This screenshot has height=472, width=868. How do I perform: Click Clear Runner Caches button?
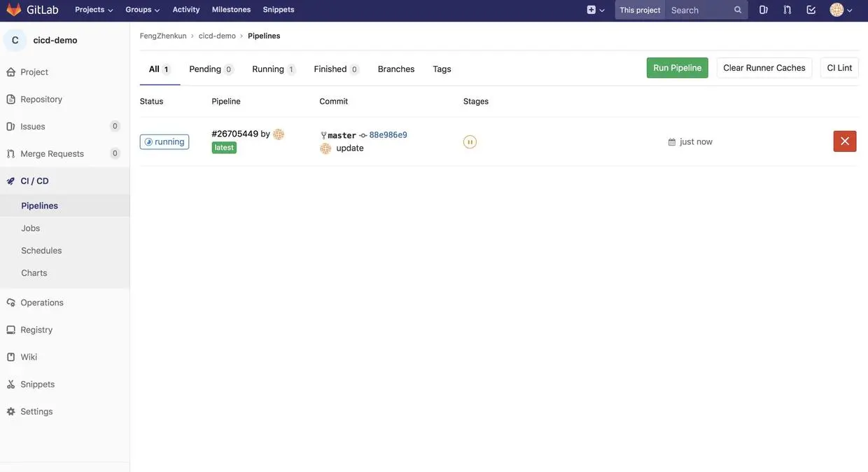coord(764,68)
